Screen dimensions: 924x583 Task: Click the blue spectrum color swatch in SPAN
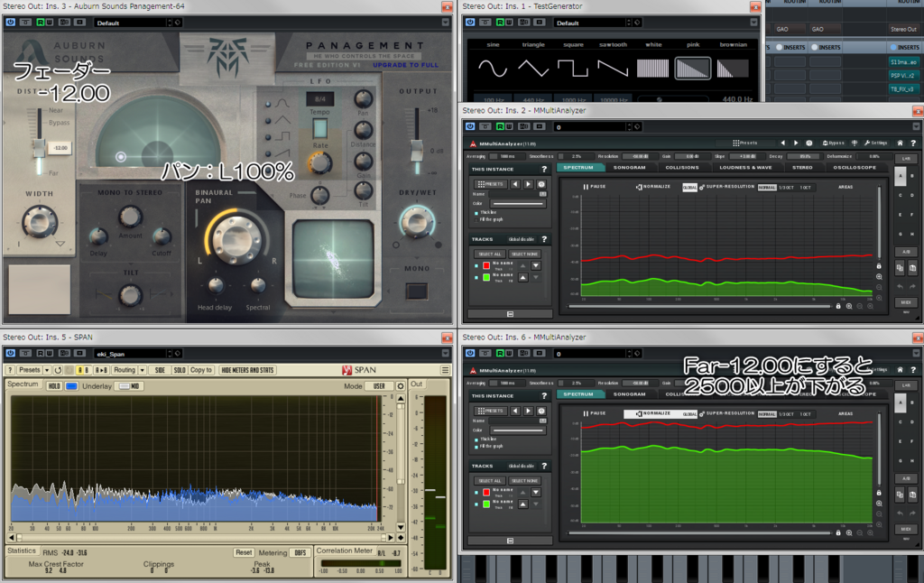71,386
